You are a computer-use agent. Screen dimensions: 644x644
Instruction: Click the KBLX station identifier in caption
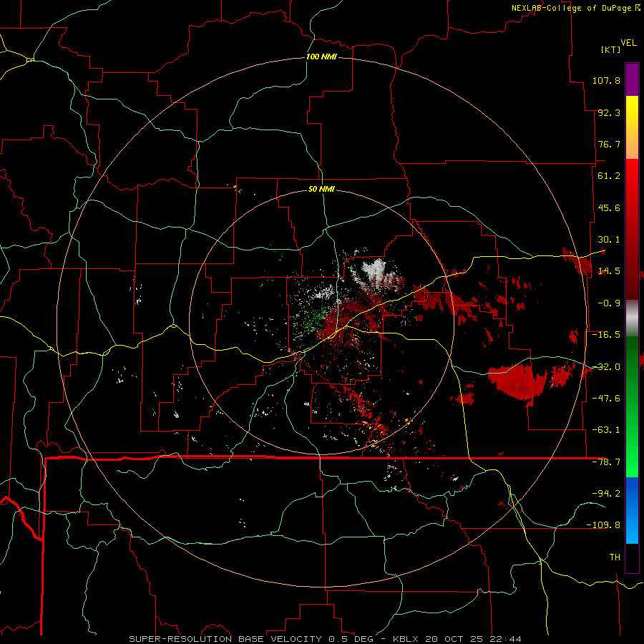click(x=406, y=639)
